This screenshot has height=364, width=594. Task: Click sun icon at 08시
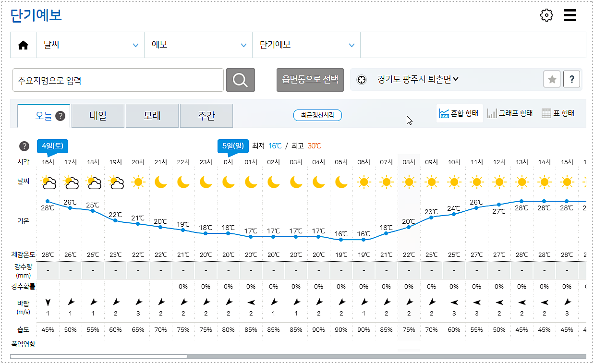click(409, 182)
